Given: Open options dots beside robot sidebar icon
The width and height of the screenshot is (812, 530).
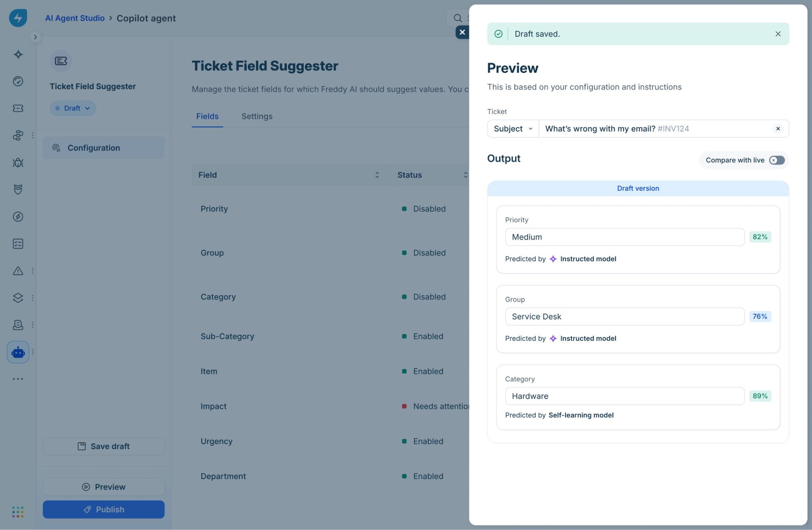Looking at the screenshot, I should [x=33, y=352].
